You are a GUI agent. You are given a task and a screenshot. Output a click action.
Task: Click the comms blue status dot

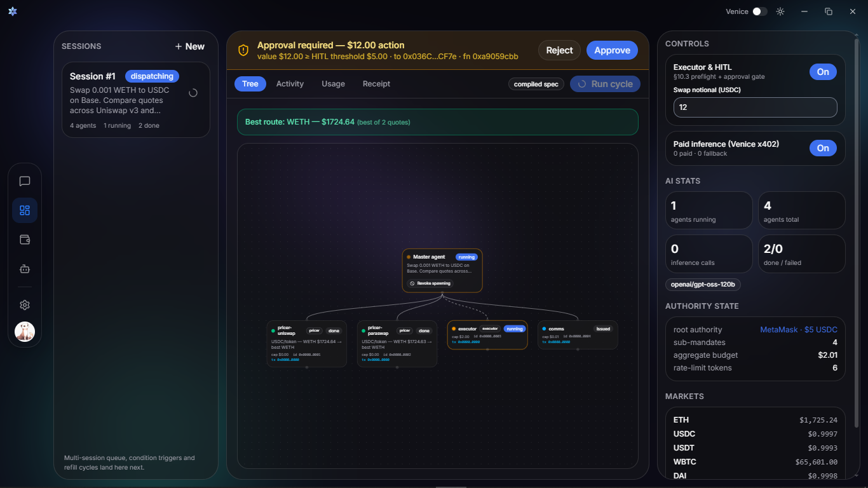(544, 329)
